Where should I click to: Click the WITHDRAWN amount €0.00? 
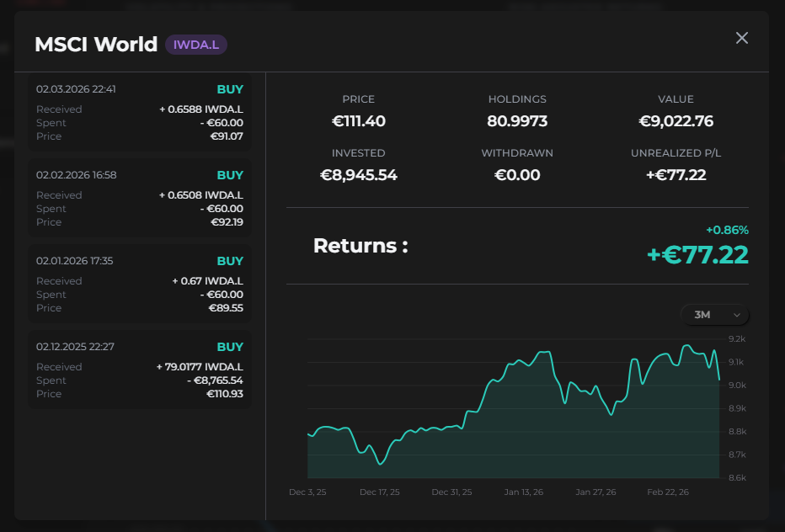[x=517, y=175]
